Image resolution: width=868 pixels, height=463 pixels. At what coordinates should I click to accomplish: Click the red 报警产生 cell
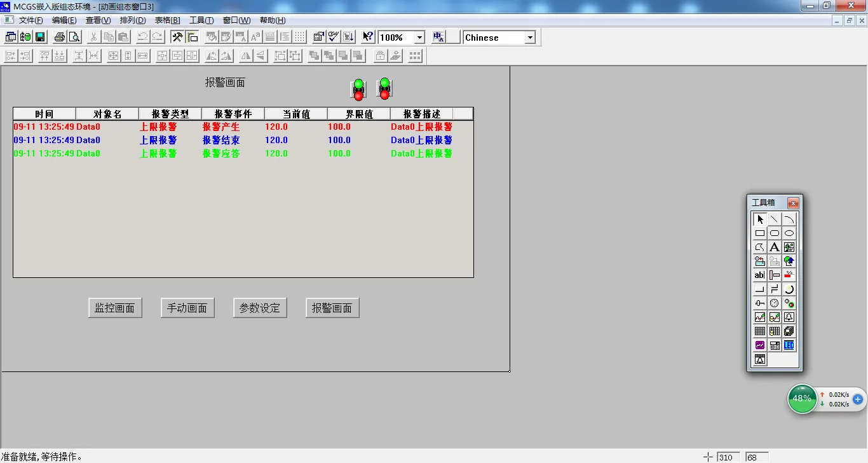tap(221, 127)
